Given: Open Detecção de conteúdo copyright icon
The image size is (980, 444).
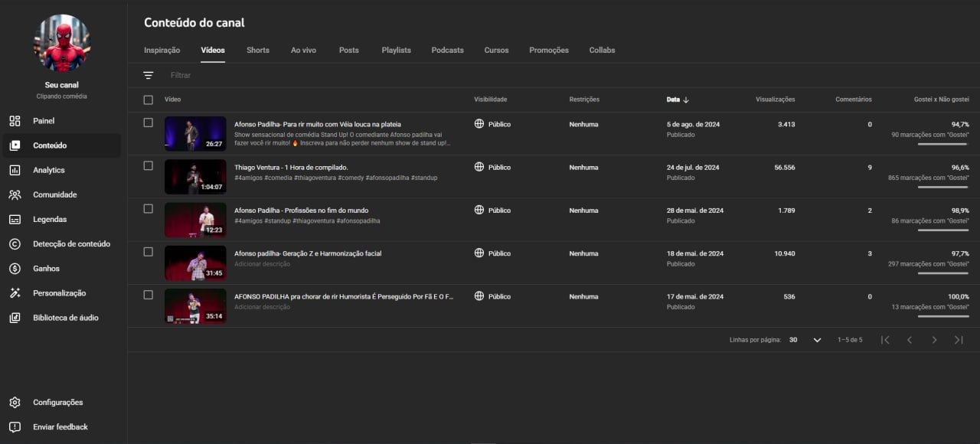Looking at the screenshot, I should point(15,244).
